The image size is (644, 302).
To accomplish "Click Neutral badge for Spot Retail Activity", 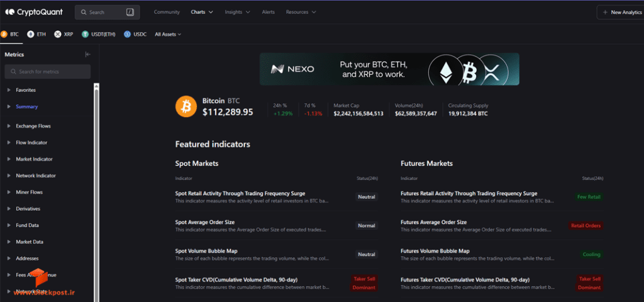I will point(367,197).
